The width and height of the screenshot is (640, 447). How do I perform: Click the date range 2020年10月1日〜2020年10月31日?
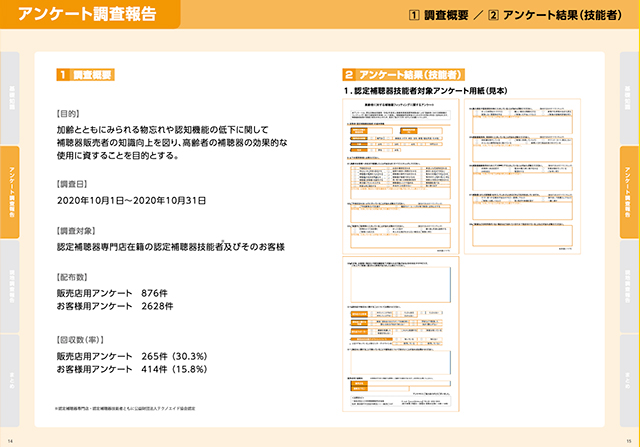point(131,200)
